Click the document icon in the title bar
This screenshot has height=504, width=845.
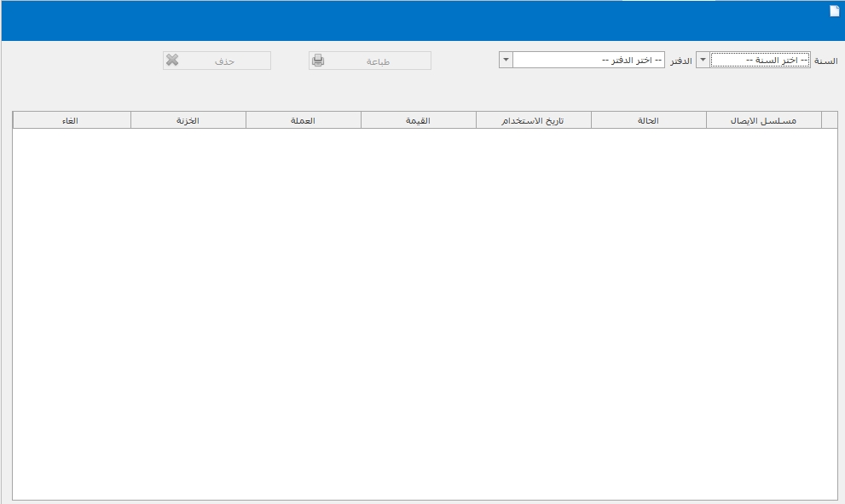[x=834, y=11]
